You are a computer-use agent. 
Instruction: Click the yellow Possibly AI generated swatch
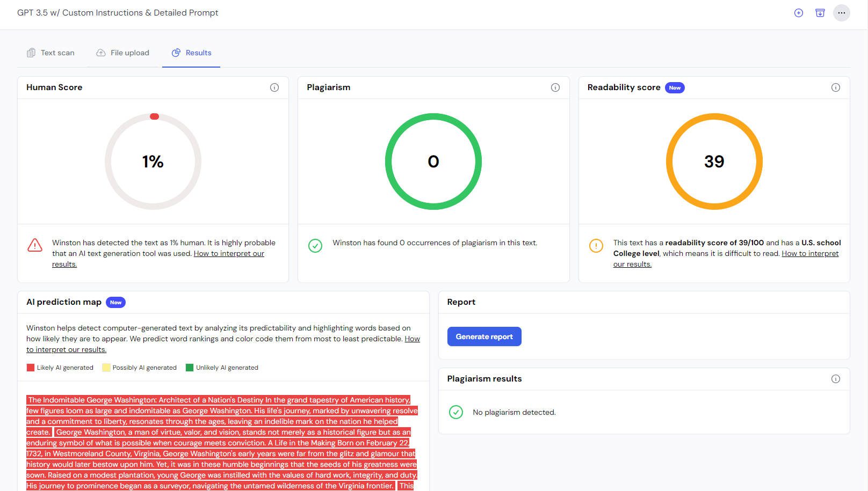click(x=106, y=368)
